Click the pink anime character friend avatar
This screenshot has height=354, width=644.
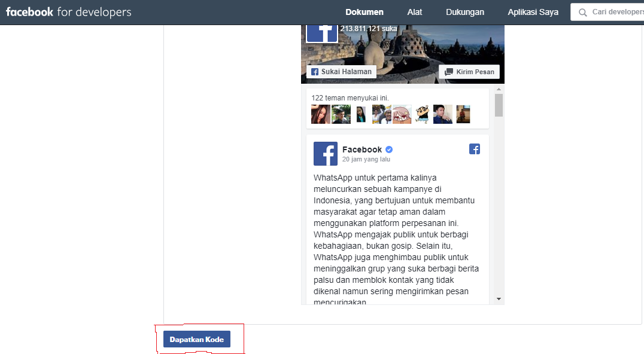coord(402,114)
